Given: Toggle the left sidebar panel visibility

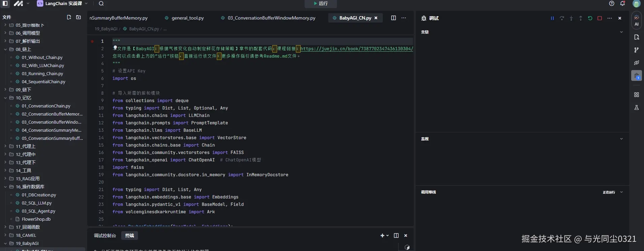Looking at the screenshot, I should [5, 4].
